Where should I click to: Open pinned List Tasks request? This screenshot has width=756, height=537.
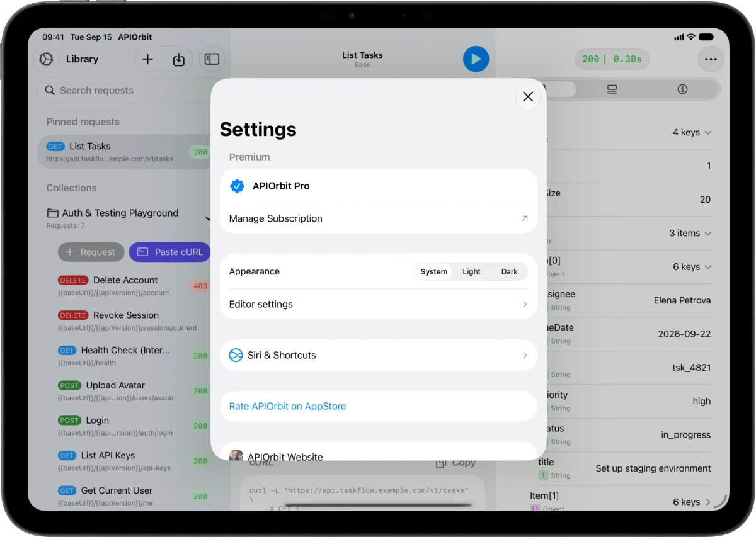(125, 152)
